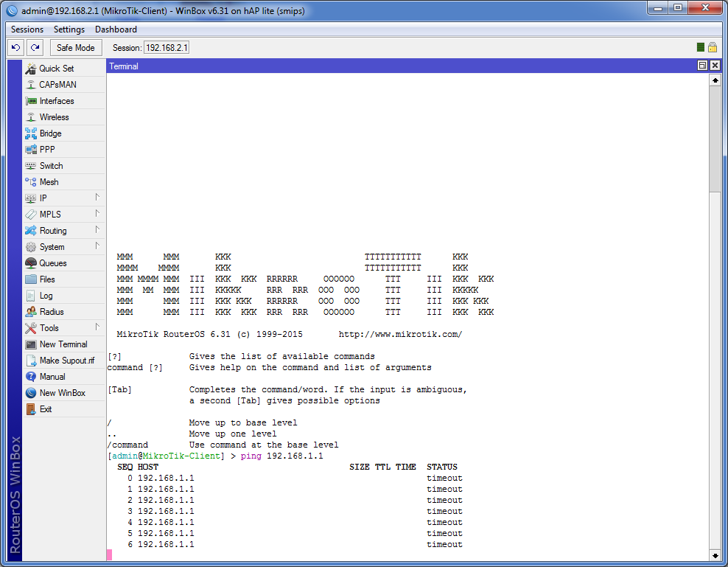Click the Make Supout.rif icon
Screen dimensions: 728x567
pos(31,361)
